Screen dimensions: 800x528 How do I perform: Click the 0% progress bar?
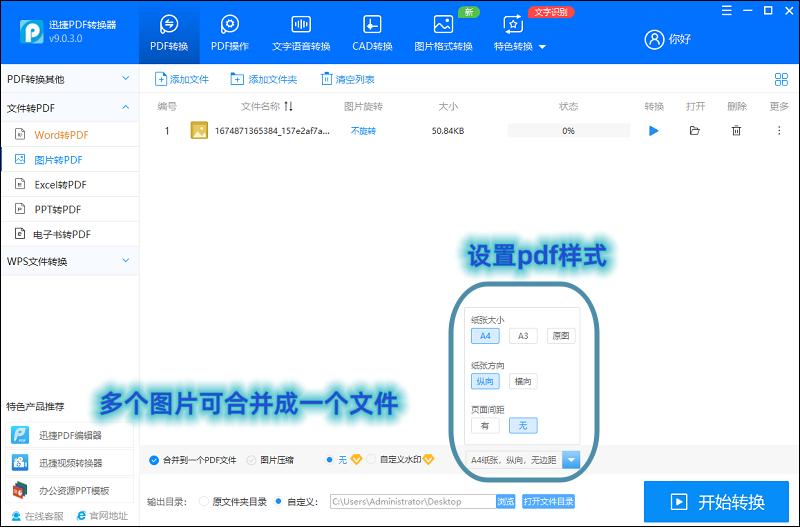coord(568,131)
